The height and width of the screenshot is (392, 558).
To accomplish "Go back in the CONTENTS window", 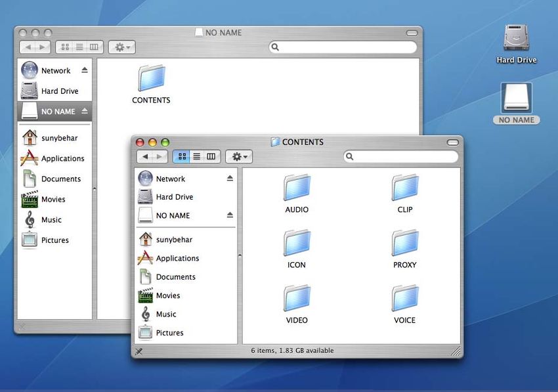I will pos(145,156).
